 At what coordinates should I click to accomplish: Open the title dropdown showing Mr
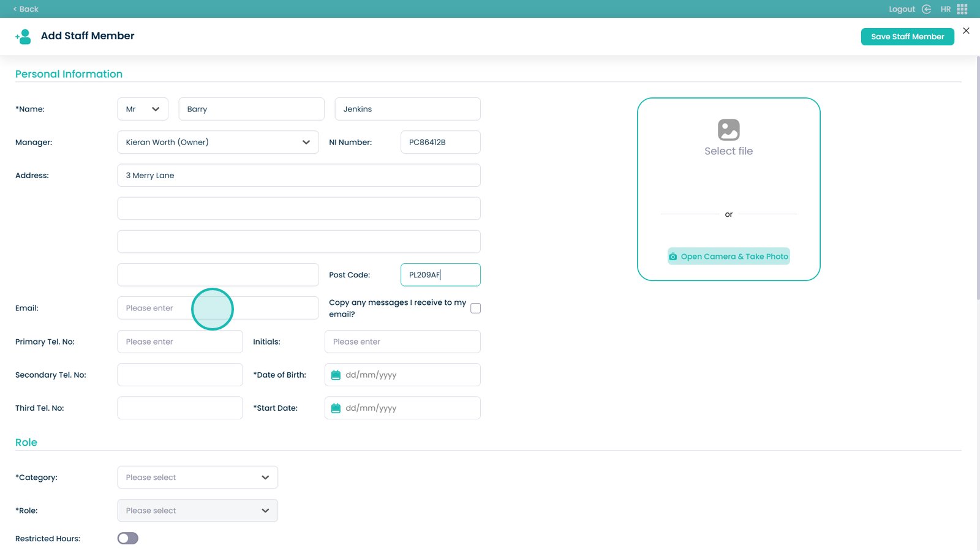[143, 109]
